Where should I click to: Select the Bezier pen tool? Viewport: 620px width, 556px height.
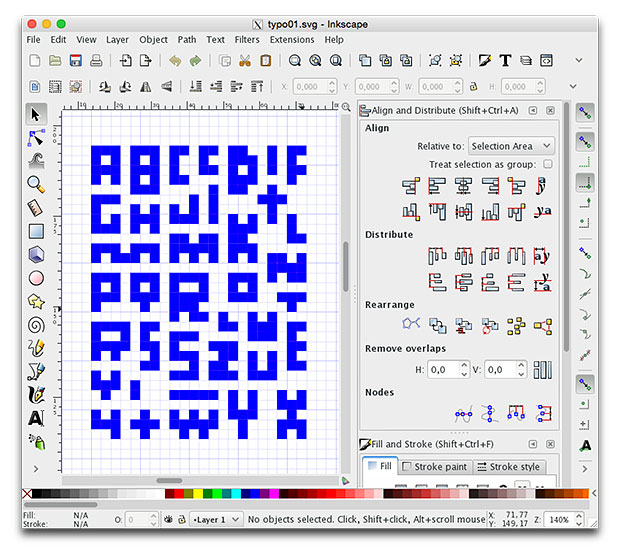pos(36,371)
